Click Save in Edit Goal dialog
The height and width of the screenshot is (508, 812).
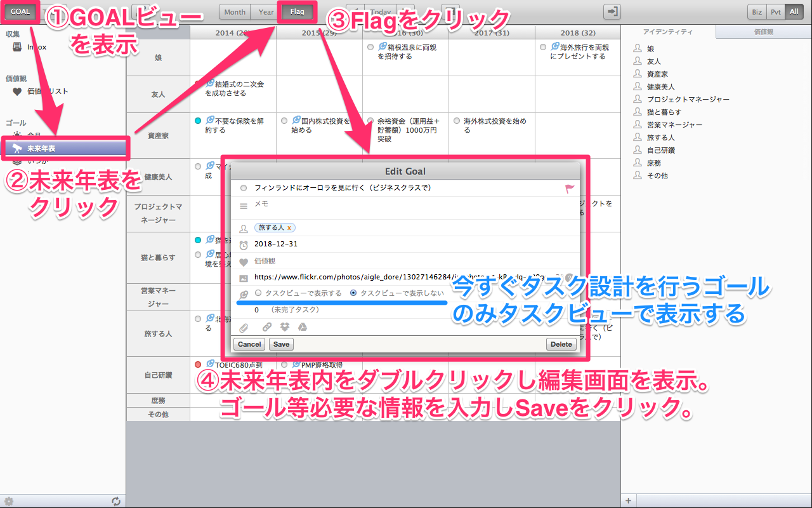[281, 344]
